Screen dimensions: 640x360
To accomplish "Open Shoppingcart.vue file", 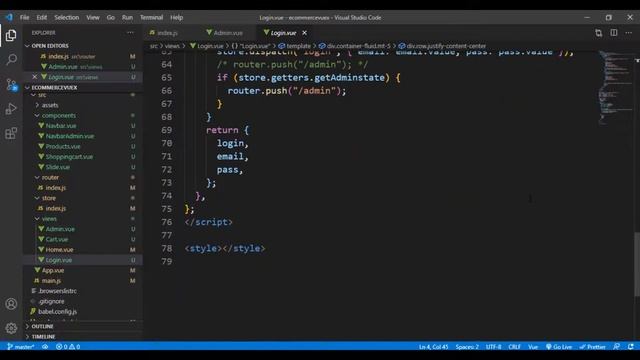I will [69, 157].
